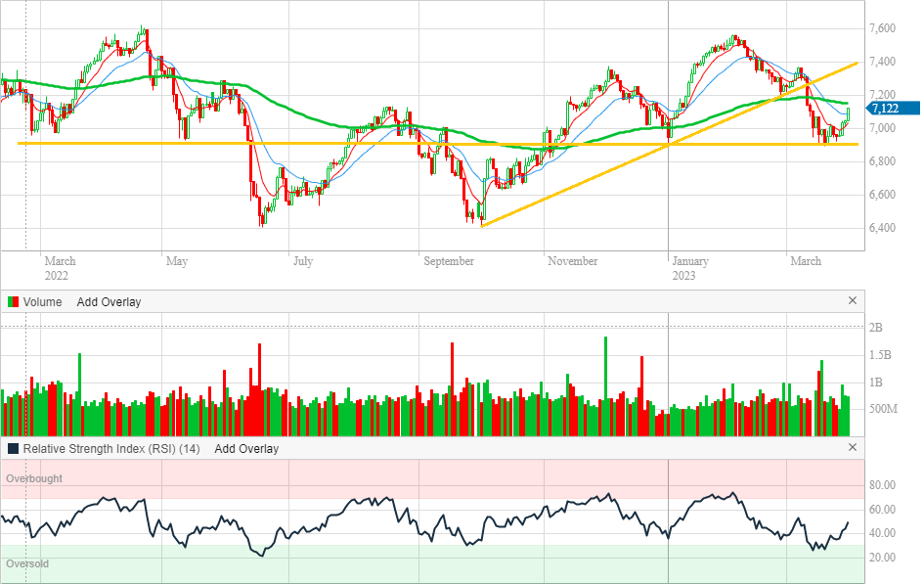Click the blue 7,122 current price tag

point(893,109)
